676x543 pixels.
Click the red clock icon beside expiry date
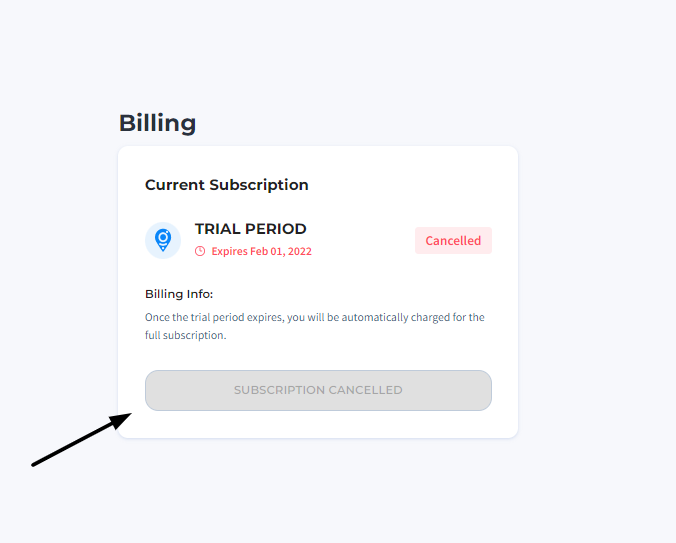coord(200,251)
